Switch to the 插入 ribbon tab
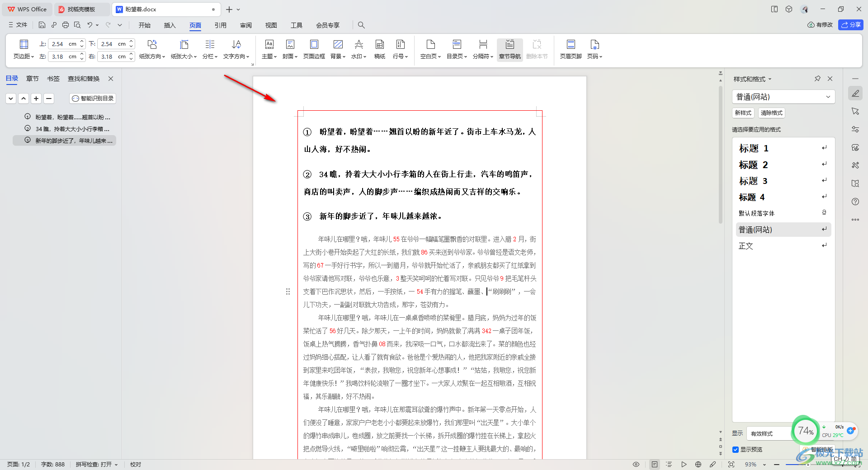This screenshot has width=868, height=470. tap(170, 25)
